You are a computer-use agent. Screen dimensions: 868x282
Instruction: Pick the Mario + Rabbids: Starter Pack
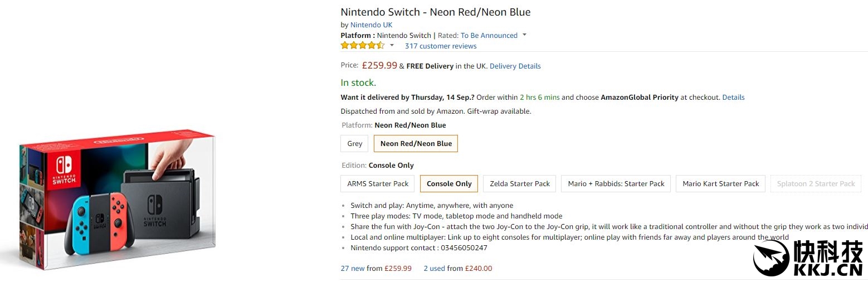coord(616,184)
